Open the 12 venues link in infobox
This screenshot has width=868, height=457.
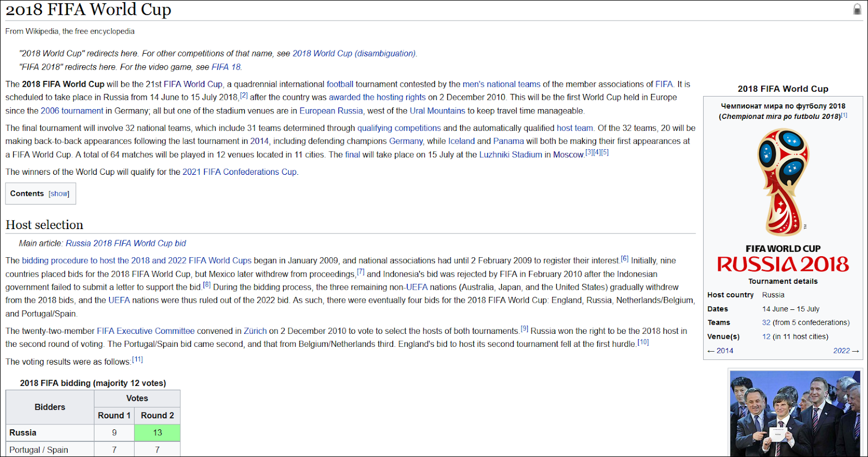click(766, 337)
